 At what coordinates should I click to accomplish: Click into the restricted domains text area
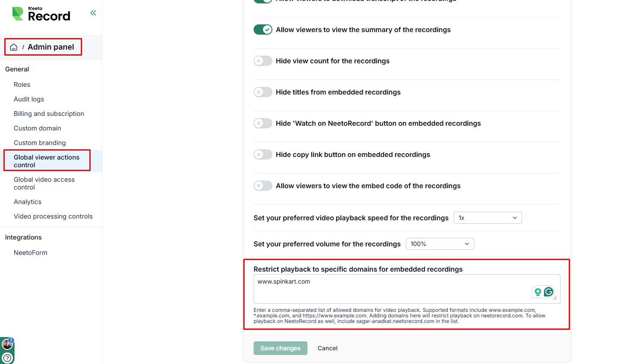click(385, 289)
